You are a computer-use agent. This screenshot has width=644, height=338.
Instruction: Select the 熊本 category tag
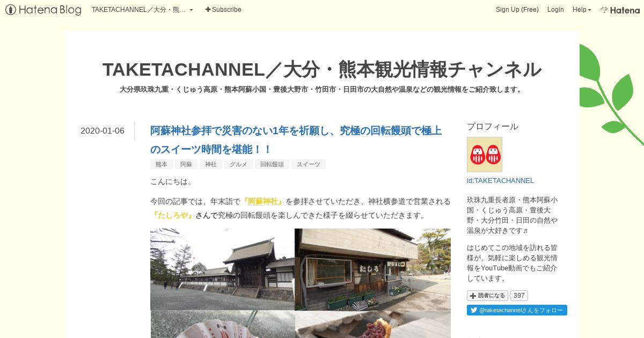coord(162,164)
